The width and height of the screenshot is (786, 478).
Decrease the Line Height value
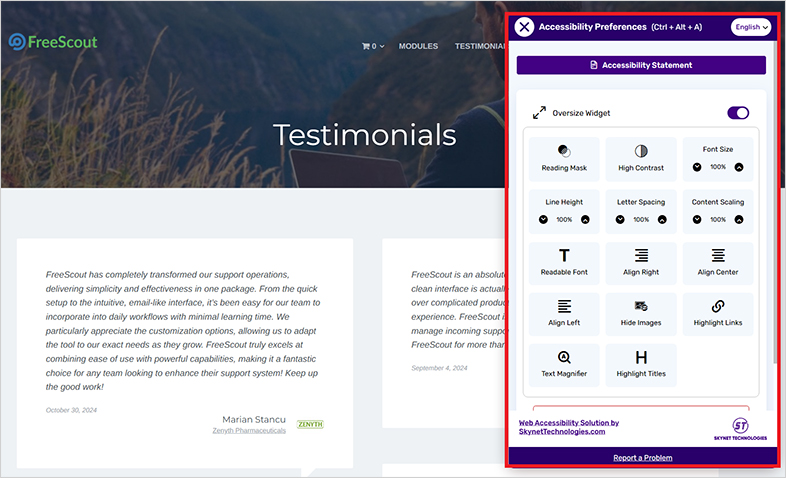(543, 219)
